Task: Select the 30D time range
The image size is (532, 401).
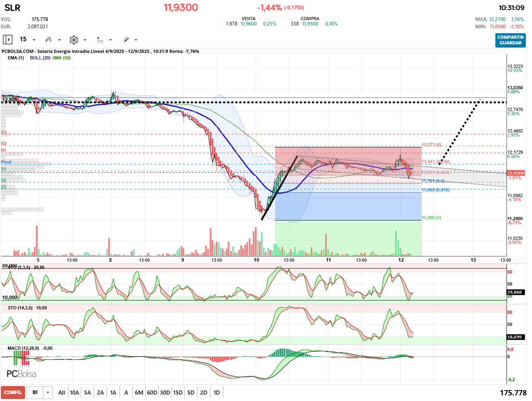Action: pos(165,393)
